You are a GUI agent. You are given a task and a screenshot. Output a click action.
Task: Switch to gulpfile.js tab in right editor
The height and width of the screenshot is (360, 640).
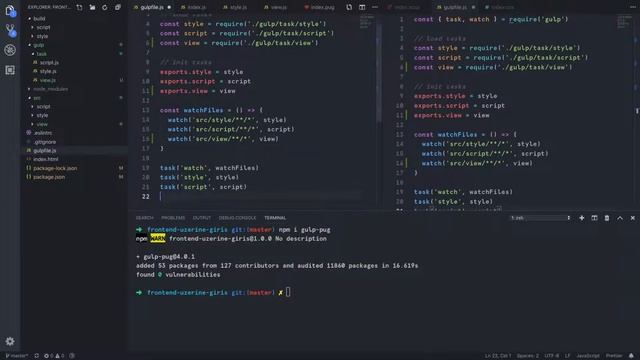click(455, 7)
